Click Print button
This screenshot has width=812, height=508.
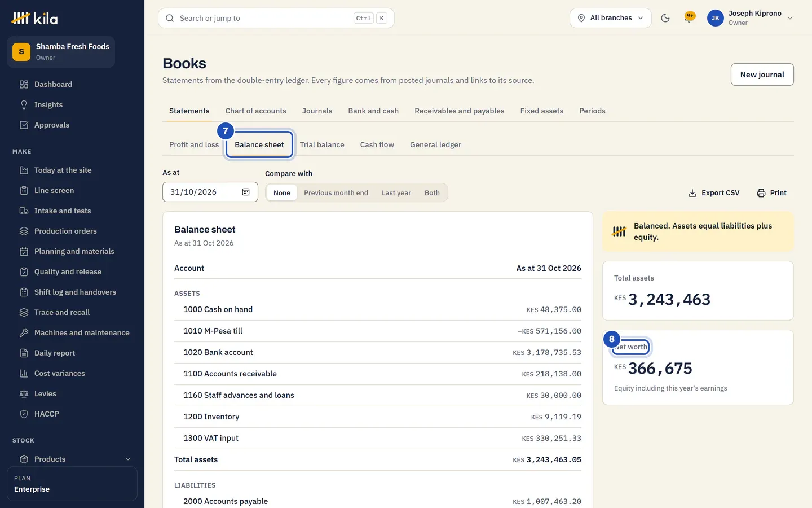[771, 193]
